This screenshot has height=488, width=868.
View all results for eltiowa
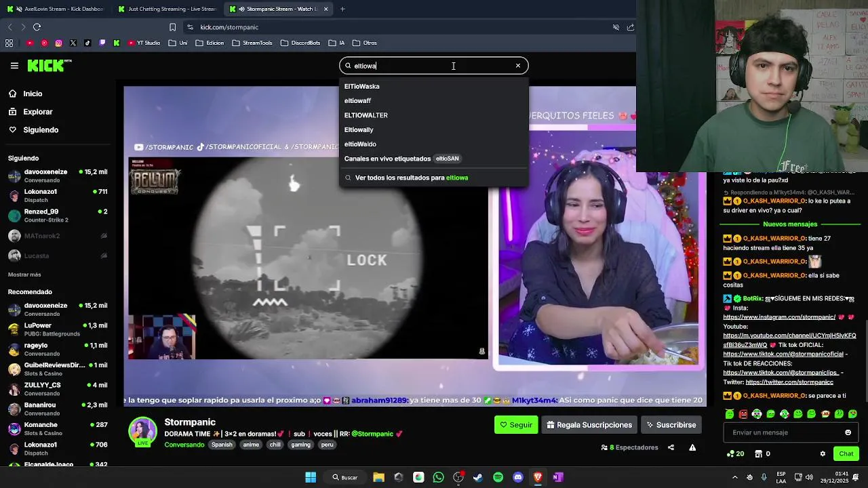pos(433,178)
